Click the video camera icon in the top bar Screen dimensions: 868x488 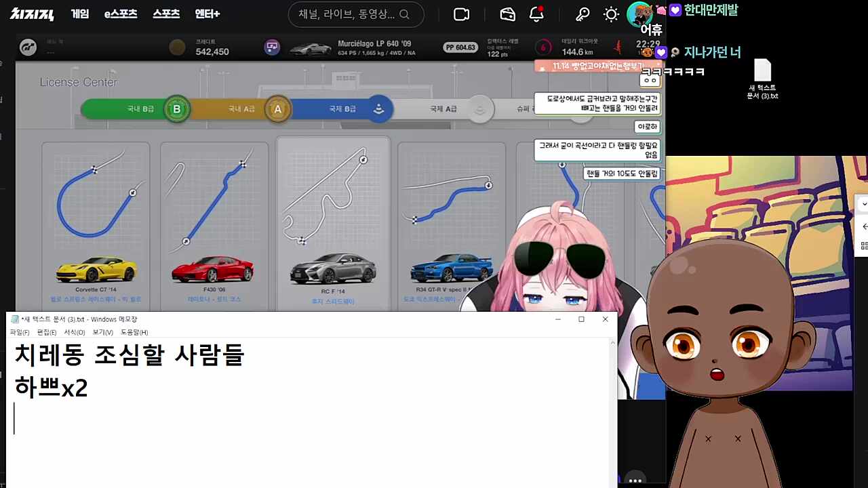[461, 14]
